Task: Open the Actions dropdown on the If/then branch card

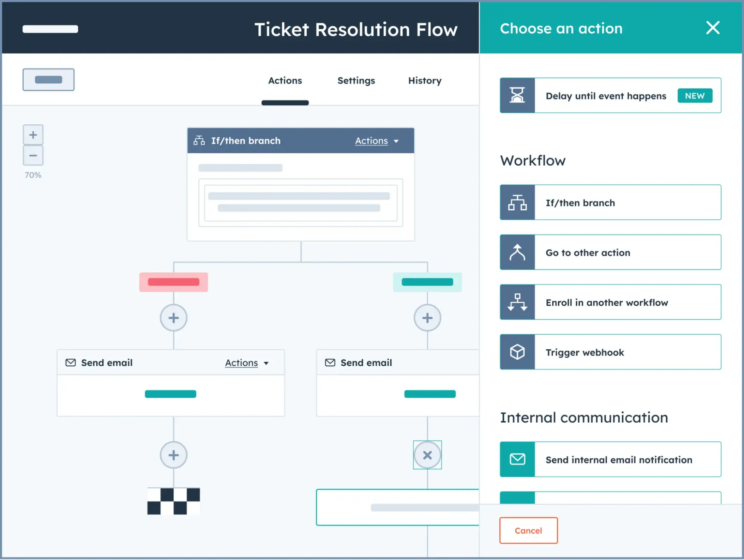Action: [377, 141]
